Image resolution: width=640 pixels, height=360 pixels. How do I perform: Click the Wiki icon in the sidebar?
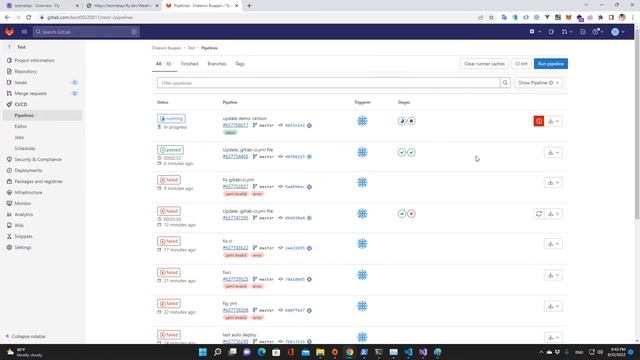9,225
